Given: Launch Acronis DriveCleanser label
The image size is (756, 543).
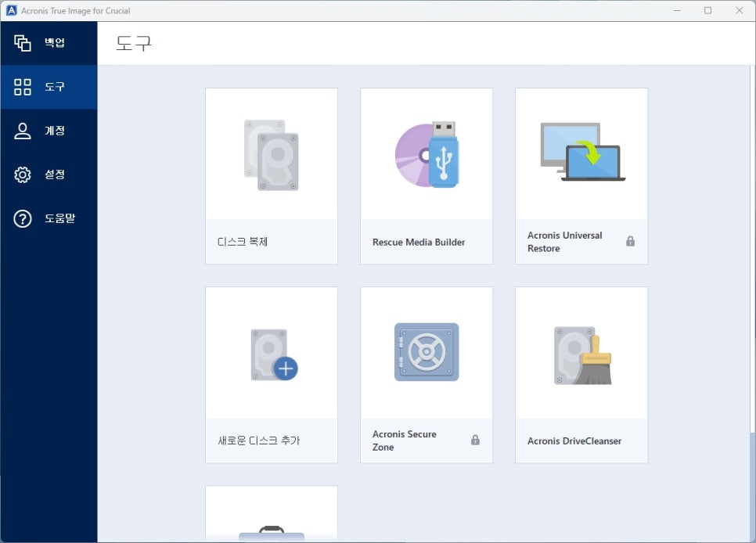Looking at the screenshot, I should point(574,441).
